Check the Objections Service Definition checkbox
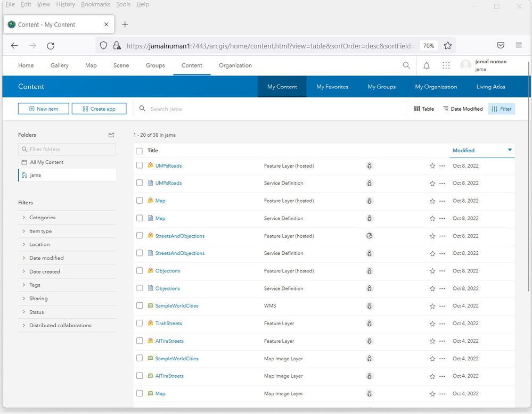 pyautogui.click(x=140, y=288)
